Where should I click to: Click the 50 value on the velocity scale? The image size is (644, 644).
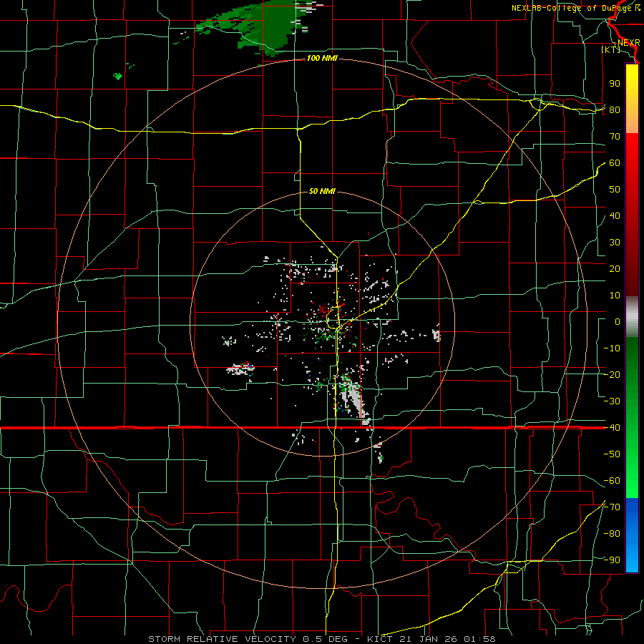[615, 190]
